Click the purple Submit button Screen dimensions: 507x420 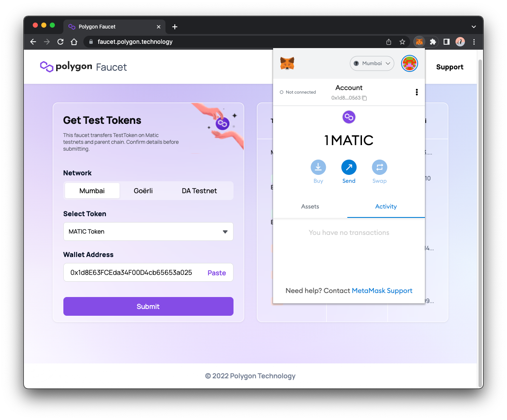(148, 306)
